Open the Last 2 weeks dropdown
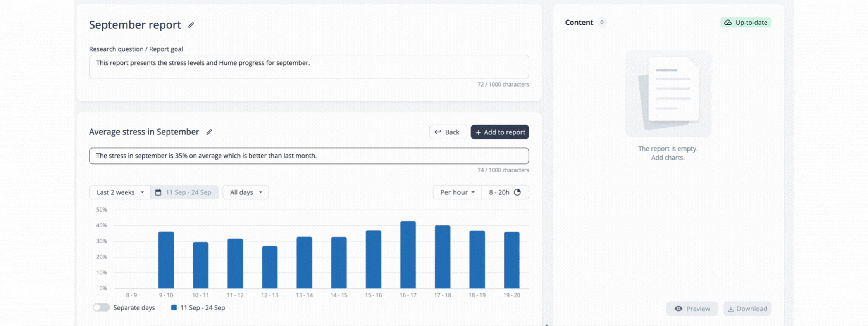Screen dimensions: 868x326 click(x=120, y=192)
